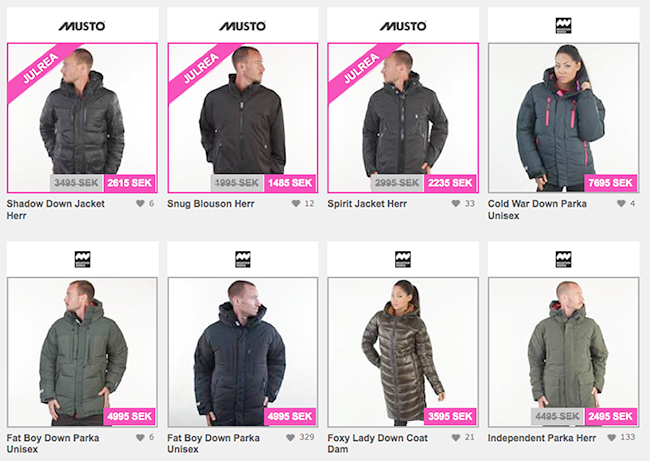Click heart next to Cold War Down Parka
This screenshot has height=461, width=650.
(621, 203)
